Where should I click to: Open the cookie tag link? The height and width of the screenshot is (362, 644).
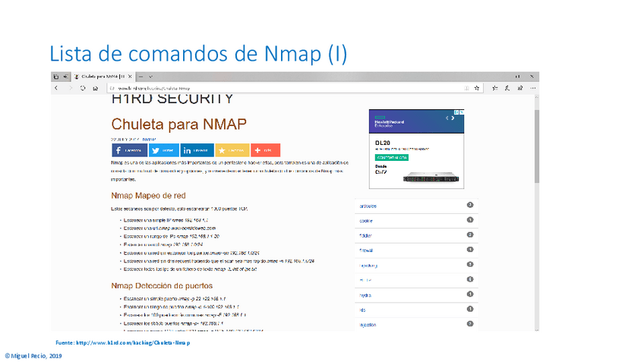pos(366,222)
